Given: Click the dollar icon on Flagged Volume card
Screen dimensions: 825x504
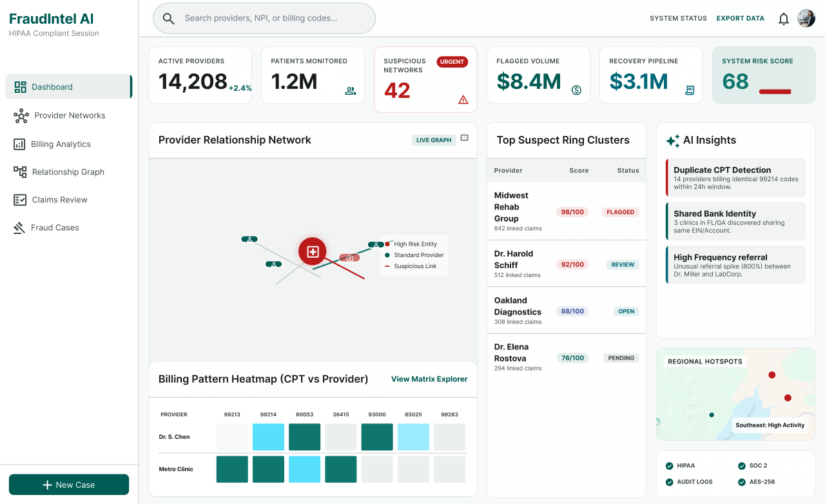Looking at the screenshot, I should [x=576, y=90].
